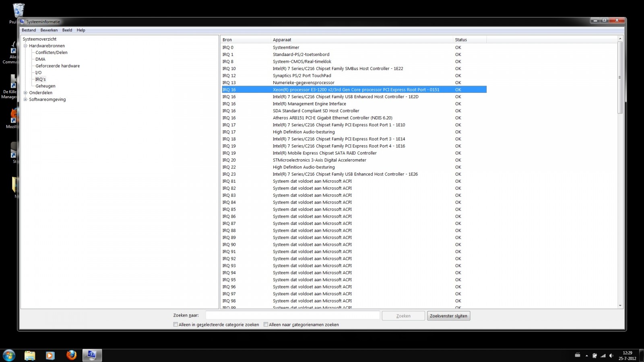Select PCI Express Root Port 4 - 1E16
This screenshot has height=362, width=644.
click(354, 146)
